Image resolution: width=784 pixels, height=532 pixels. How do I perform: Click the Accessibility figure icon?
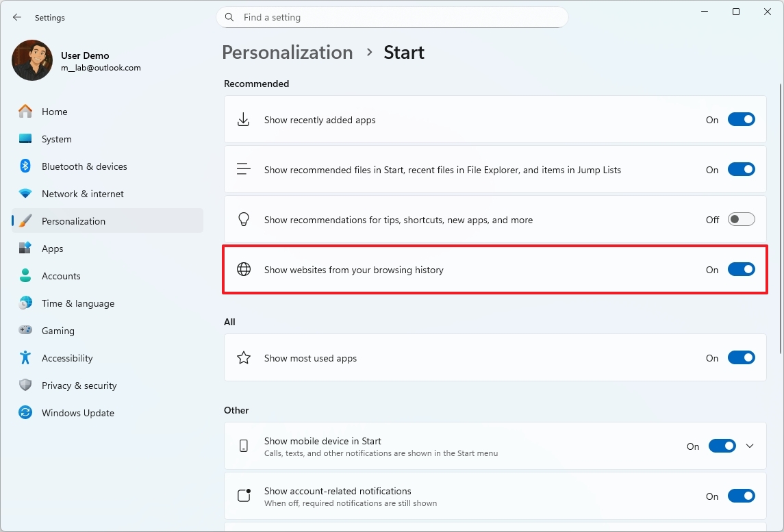click(25, 358)
